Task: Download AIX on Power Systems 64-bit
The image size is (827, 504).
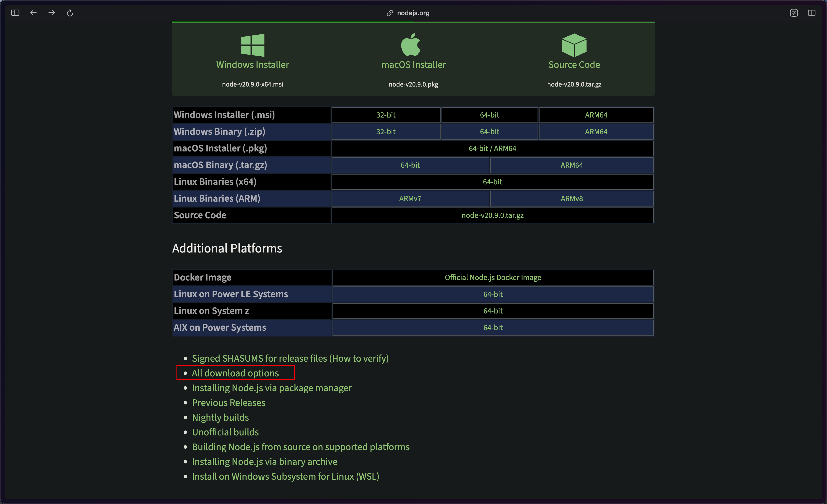Action: click(492, 328)
